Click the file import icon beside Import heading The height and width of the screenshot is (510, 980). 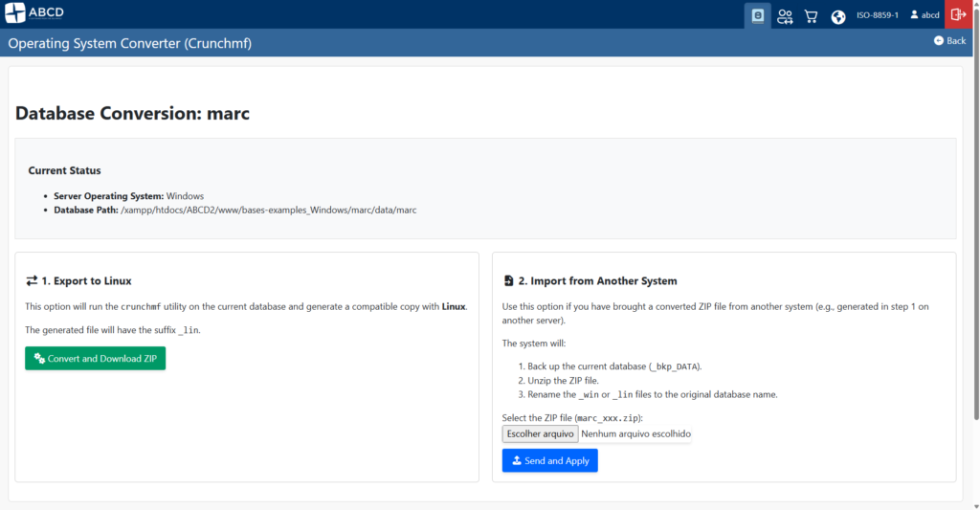pyautogui.click(x=508, y=281)
